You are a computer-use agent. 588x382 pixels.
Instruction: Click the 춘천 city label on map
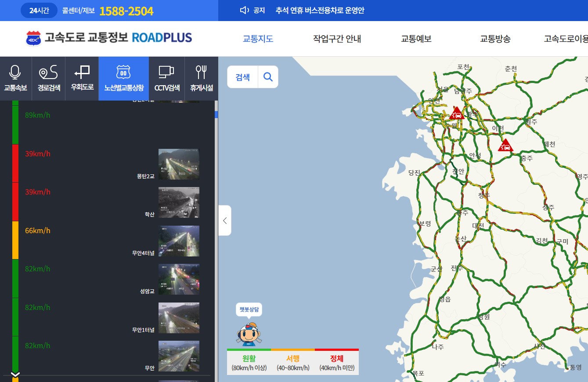click(x=511, y=68)
